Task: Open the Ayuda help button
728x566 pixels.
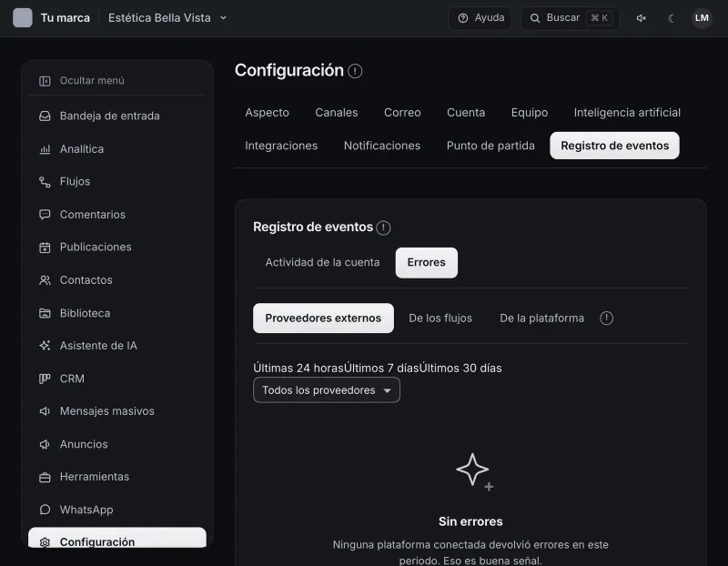Action: (480, 18)
